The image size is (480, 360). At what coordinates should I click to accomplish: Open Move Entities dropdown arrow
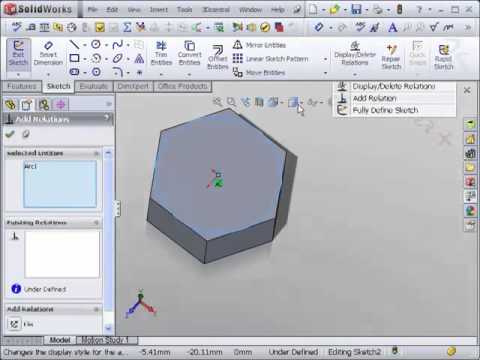(326, 73)
